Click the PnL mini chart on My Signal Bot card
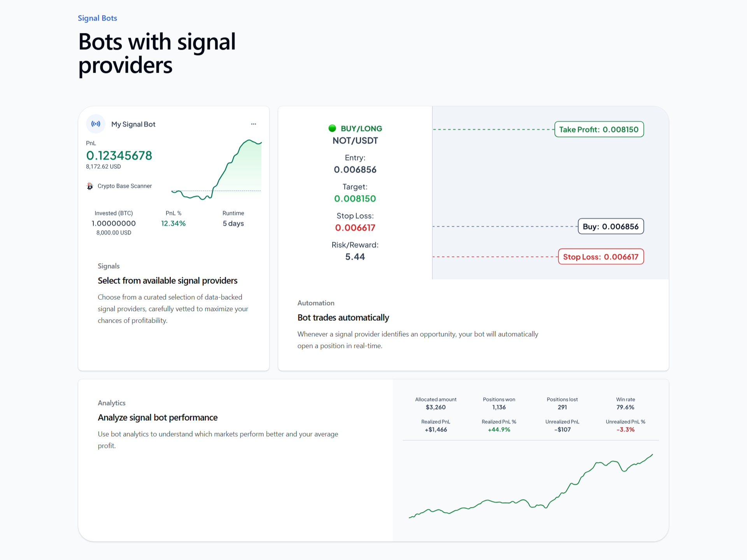747x560 pixels. [x=216, y=171]
